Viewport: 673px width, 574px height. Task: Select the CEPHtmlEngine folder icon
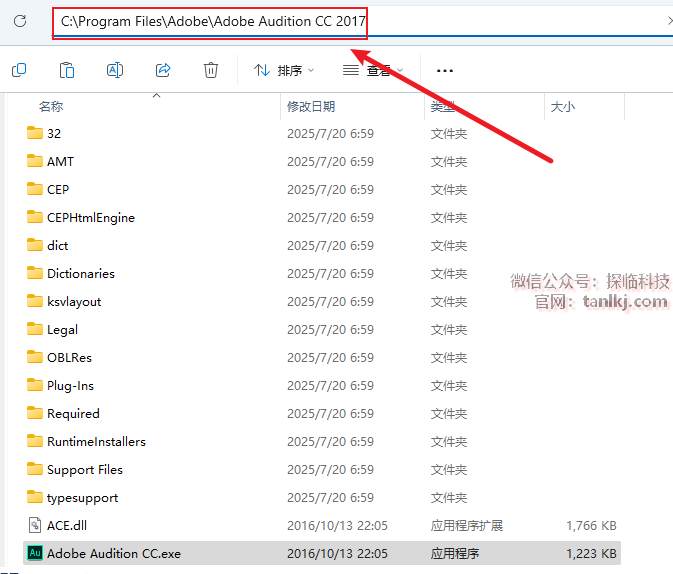coord(35,217)
